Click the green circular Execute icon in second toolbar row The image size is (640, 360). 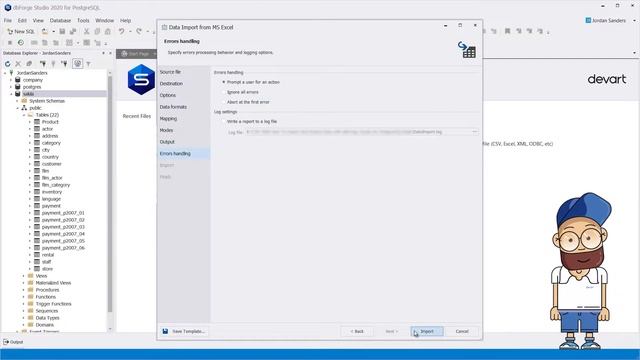click(x=21, y=42)
